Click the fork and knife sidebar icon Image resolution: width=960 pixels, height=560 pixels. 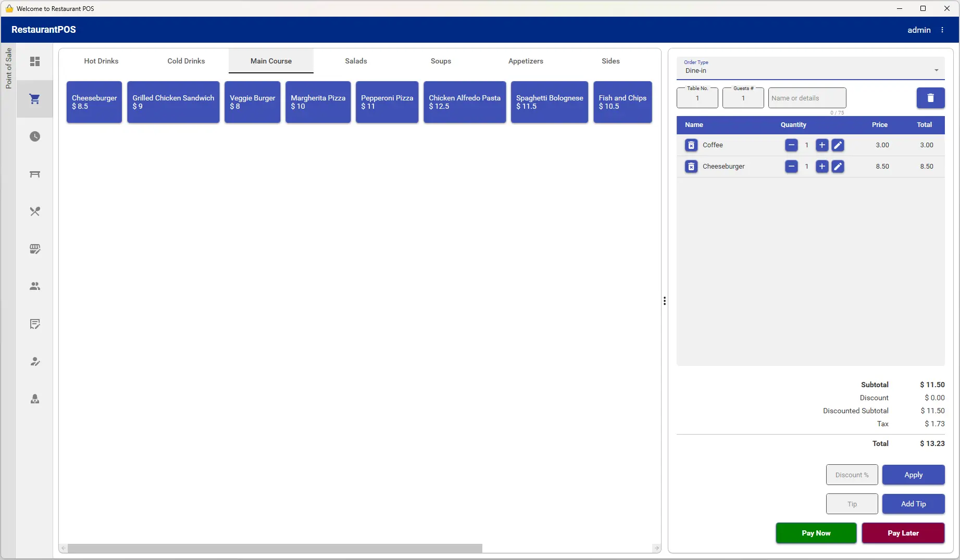point(35,211)
